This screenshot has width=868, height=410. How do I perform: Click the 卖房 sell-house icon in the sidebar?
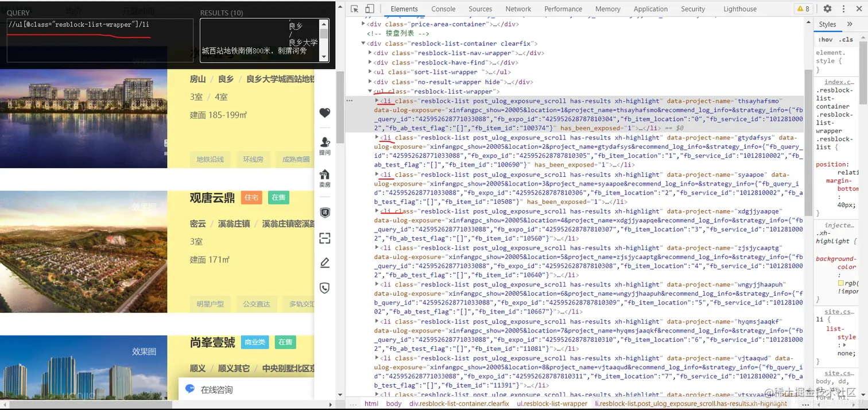click(x=325, y=176)
